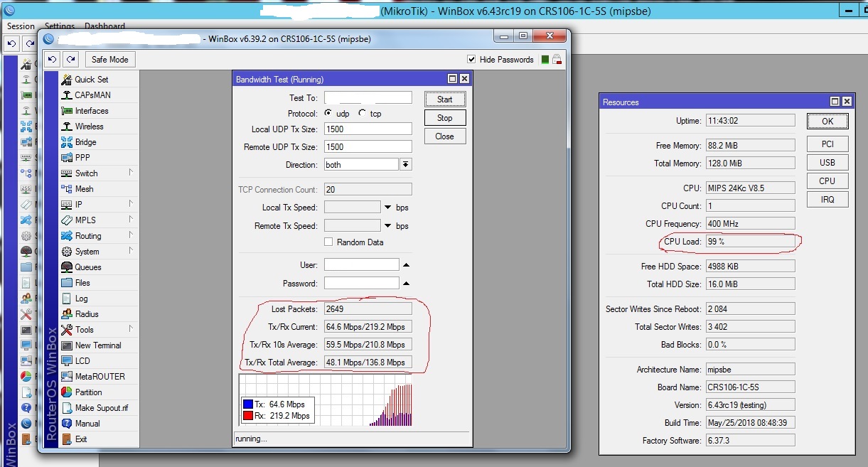The height and width of the screenshot is (467, 868).
Task: Click the Test To input field
Action: pyautogui.click(x=368, y=98)
